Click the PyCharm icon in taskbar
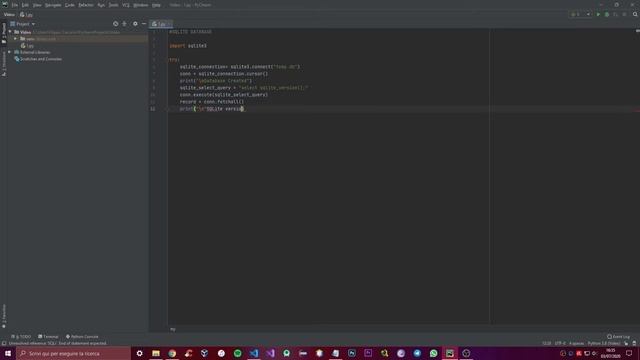Screen dimensions: 640x360 pyautogui.click(x=450, y=353)
